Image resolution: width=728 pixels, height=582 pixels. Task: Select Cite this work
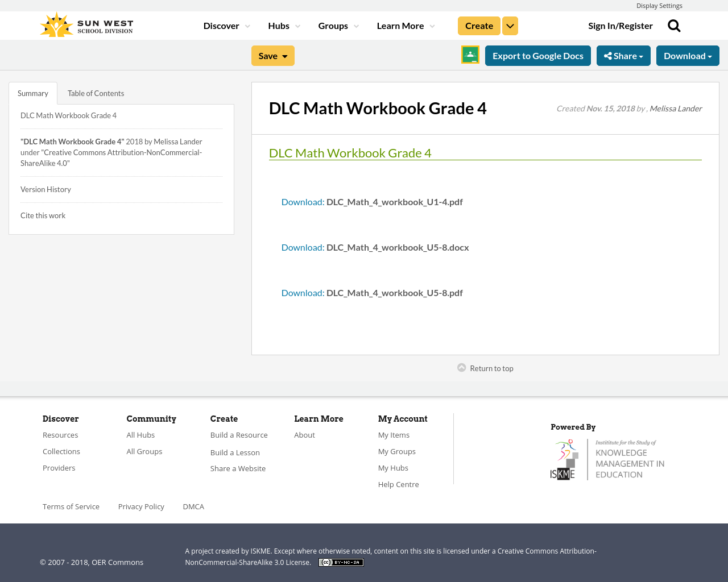point(43,215)
